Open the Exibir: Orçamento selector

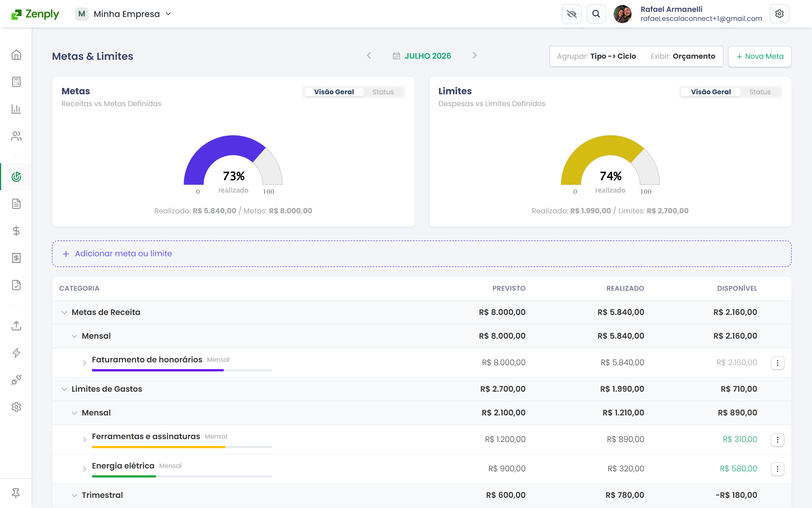[683, 56]
